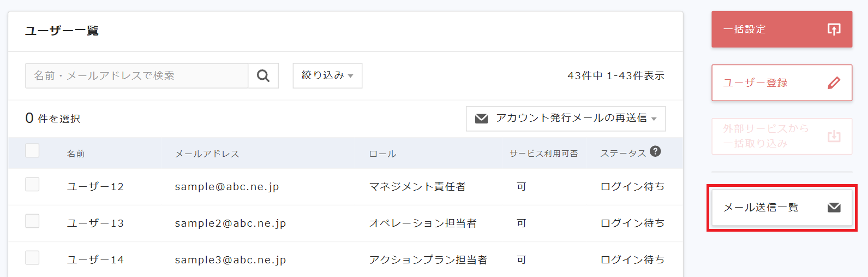Click the pencil icon on ユーザー登録
Viewport: 868px width, 277px height.
(834, 83)
